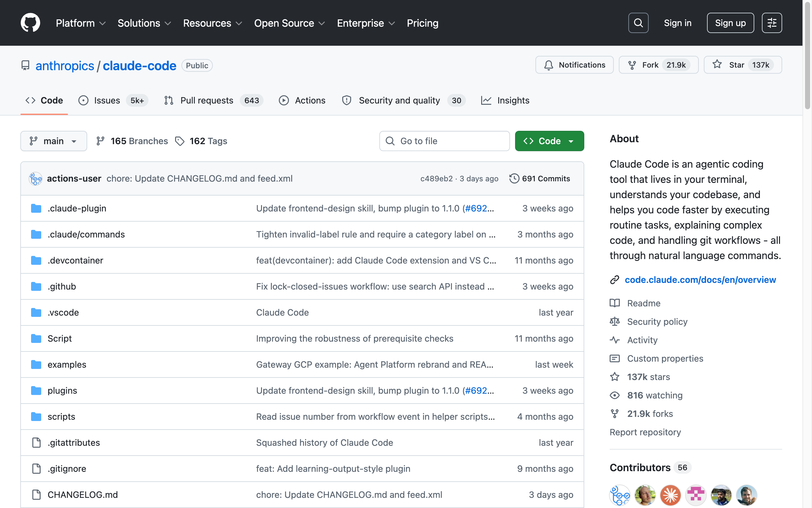This screenshot has width=812, height=508.
Task: Click the eye icon next to 816 watching
Action: 615,395
